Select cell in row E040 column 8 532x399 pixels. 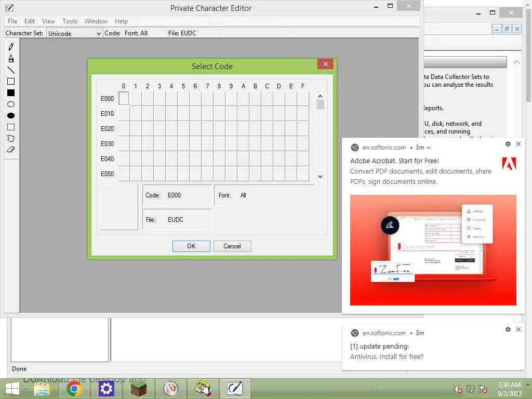point(220,159)
